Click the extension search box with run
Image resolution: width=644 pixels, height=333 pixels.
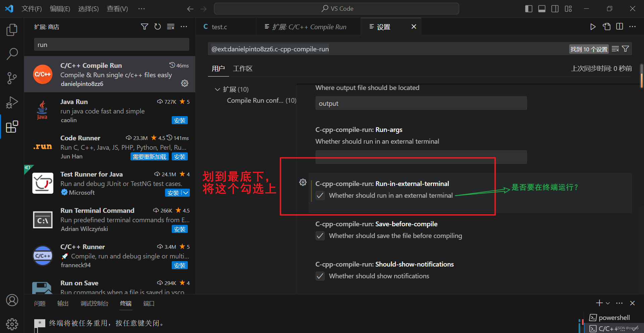(x=111, y=45)
